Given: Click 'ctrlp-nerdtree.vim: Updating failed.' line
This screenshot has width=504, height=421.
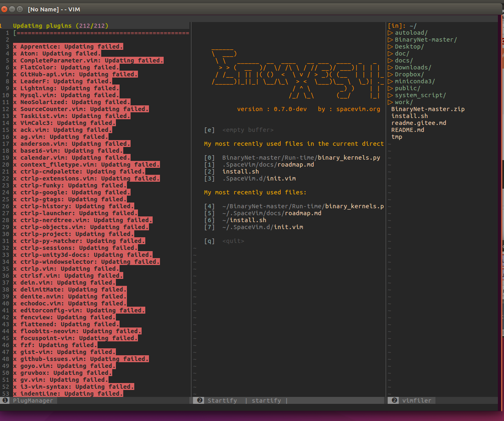Looking at the screenshot, I should click(x=82, y=220).
